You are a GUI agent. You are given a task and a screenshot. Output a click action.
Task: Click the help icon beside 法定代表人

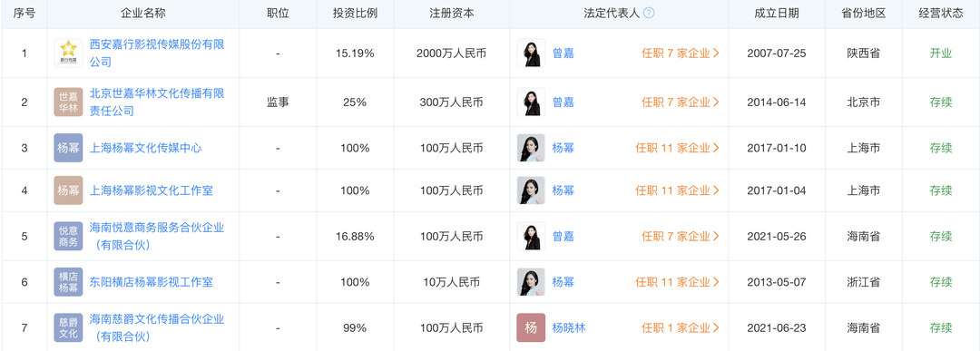(649, 13)
